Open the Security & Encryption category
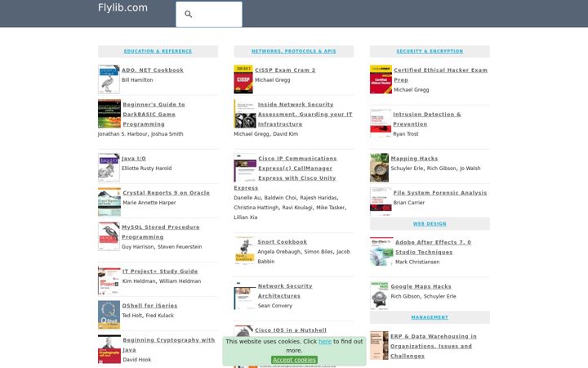 pos(430,51)
